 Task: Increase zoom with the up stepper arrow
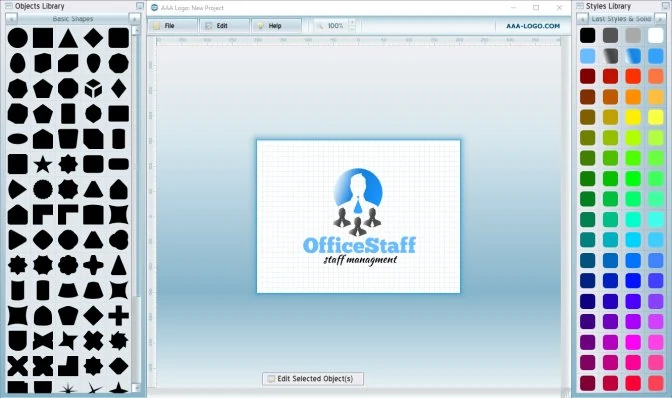pyautogui.click(x=352, y=22)
